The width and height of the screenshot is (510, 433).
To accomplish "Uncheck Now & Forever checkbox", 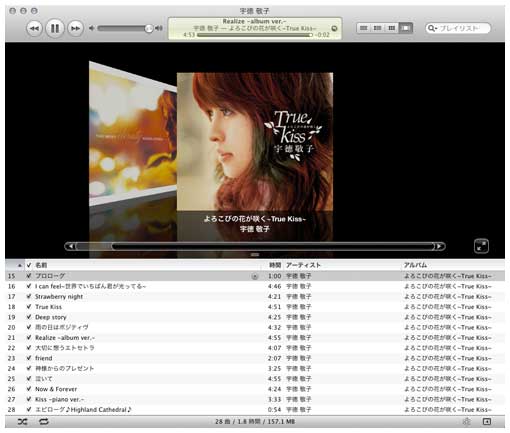I will coord(29,389).
